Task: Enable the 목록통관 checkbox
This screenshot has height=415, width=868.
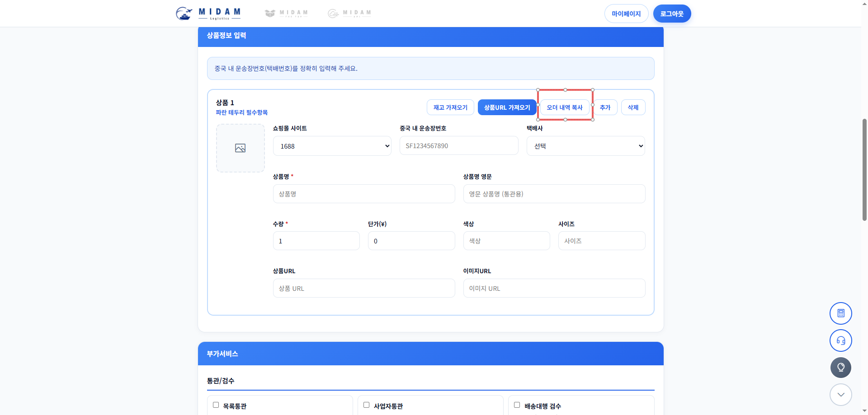Action: [216, 405]
